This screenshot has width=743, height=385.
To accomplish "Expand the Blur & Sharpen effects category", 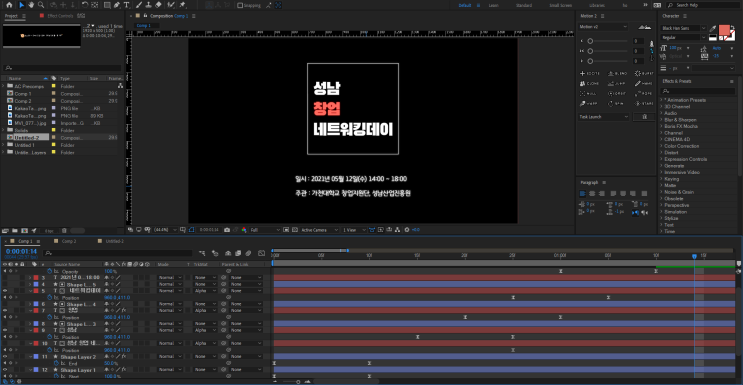I will tap(661, 120).
